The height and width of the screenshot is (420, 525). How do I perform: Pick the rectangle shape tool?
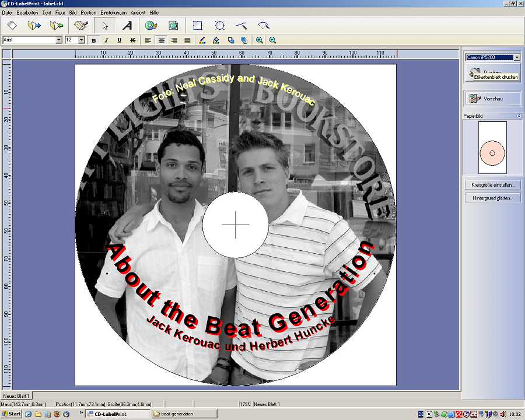[198, 26]
